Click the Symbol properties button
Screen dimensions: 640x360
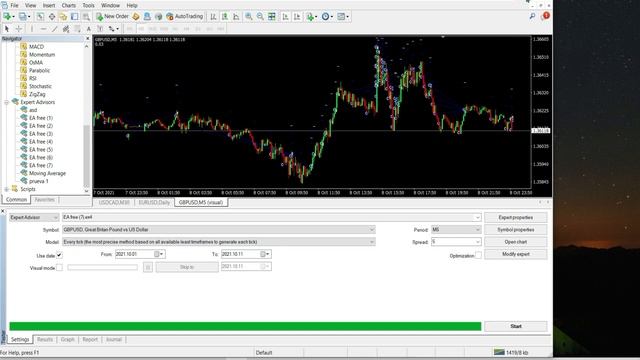pyautogui.click(x=516, y=230)
